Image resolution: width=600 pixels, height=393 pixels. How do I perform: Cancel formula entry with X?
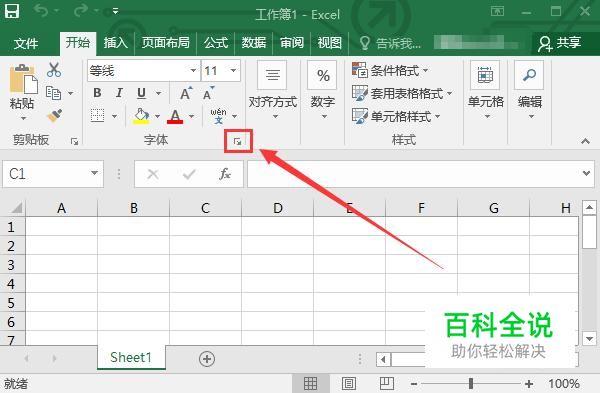tap(153, 174)
